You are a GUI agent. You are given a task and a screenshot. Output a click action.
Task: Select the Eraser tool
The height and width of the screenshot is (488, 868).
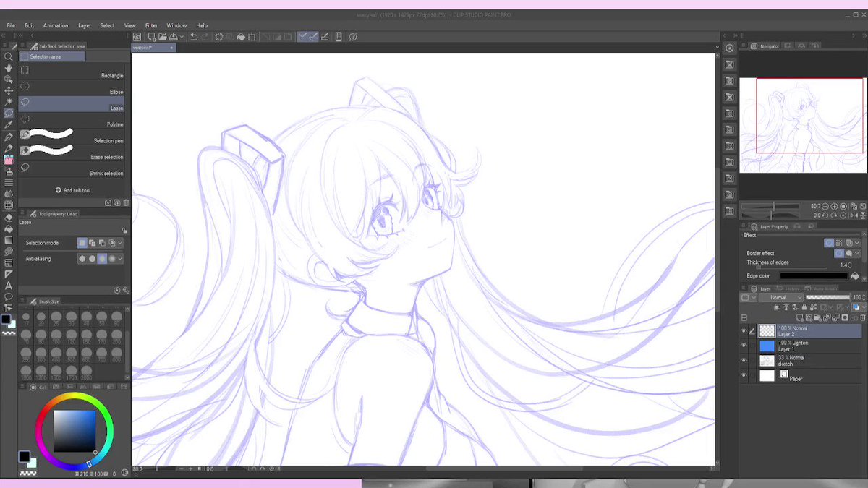click(x=9, y=217)
